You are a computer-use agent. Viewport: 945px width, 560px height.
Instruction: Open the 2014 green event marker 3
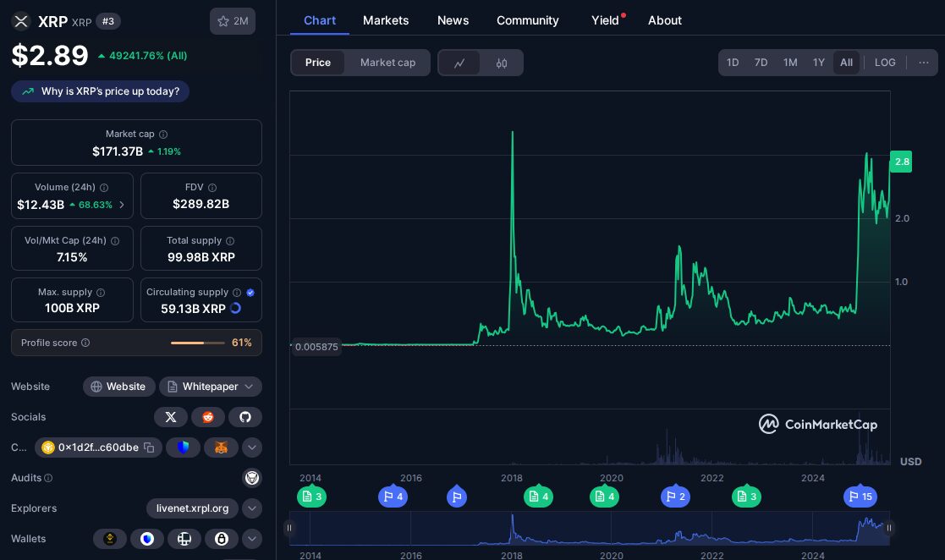click(311, 496)
